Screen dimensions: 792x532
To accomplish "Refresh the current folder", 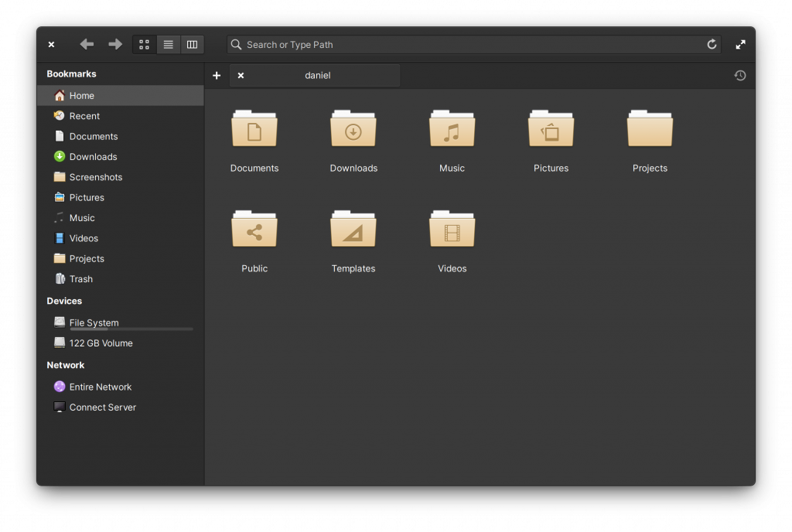I will (712, 44).
